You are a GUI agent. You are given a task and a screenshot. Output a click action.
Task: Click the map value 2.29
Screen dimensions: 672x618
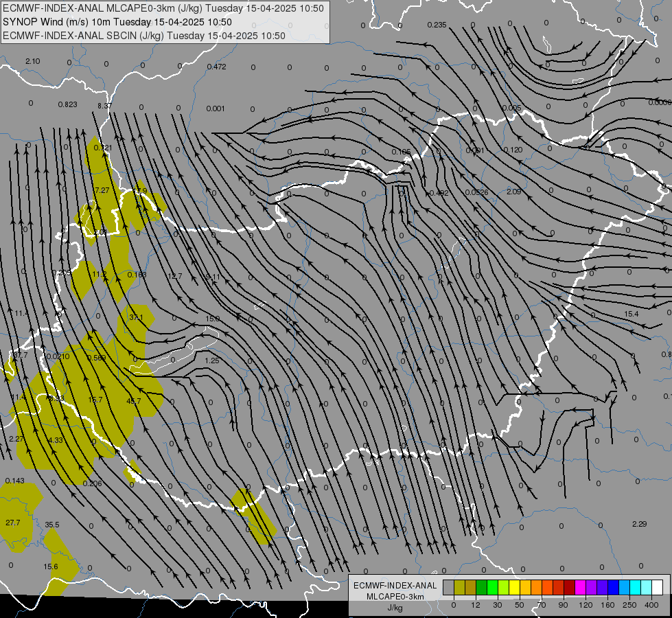coord(640,524)
